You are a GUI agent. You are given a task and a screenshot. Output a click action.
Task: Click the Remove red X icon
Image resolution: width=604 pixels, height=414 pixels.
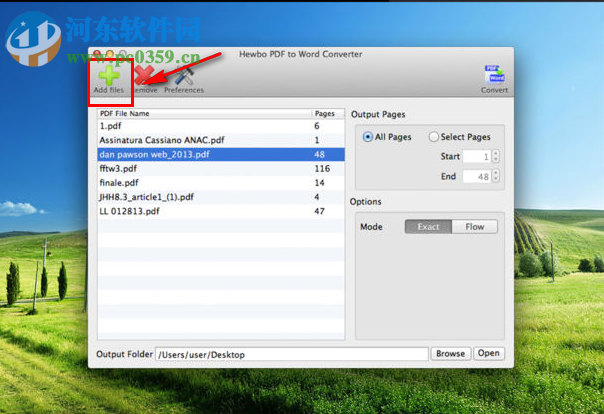(144, 75)
